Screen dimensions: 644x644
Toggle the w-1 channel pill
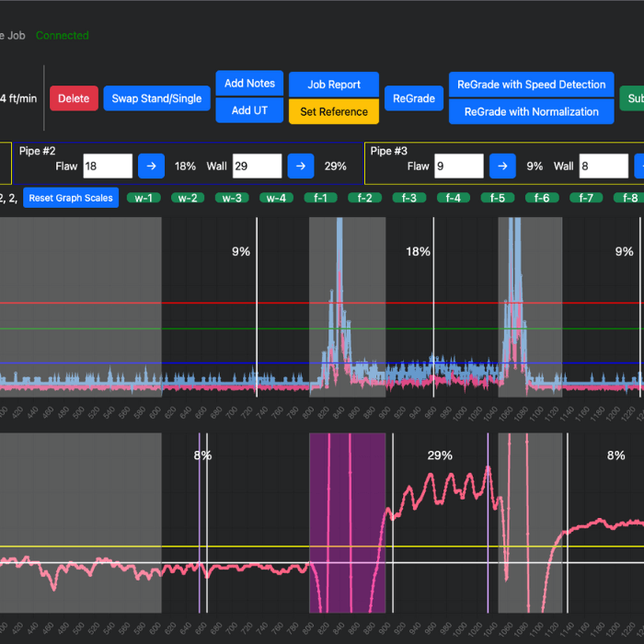(144, 198)
